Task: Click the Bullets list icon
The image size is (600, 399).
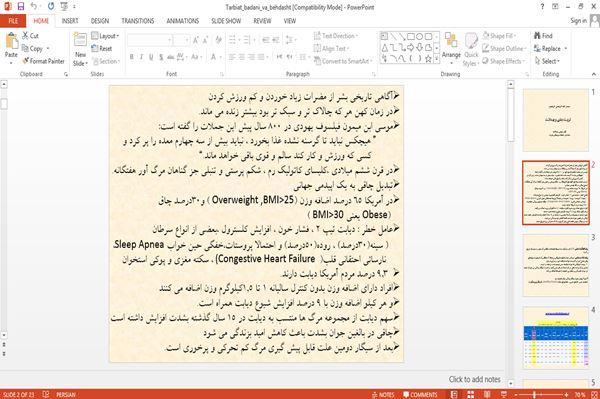Action: tap(232, 40)
